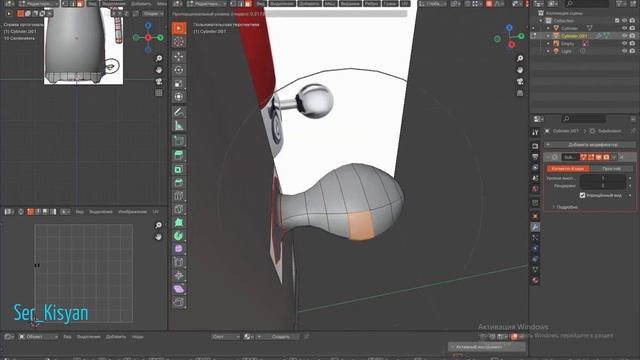640x360 pixels.
Task: Select the Knife tool
Action: click(179, 209)
